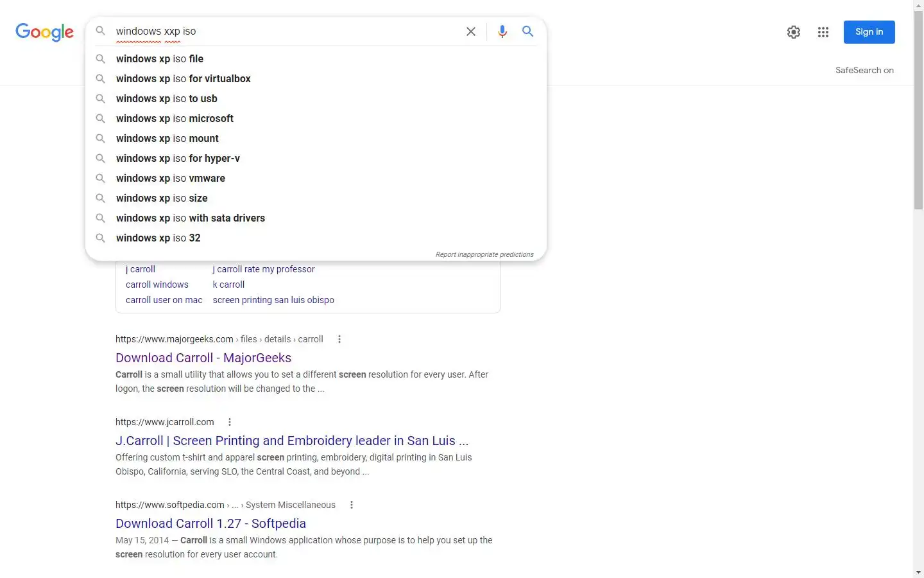Screen dimensions: 924x578
Task: Select suggestion "windows xp iso to usb"
Action: 316,98
